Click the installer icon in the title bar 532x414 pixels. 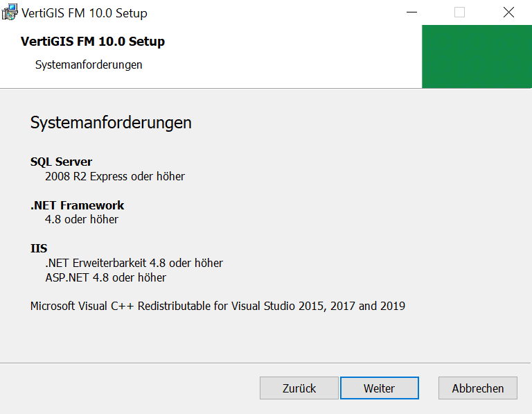click(10, 12)
